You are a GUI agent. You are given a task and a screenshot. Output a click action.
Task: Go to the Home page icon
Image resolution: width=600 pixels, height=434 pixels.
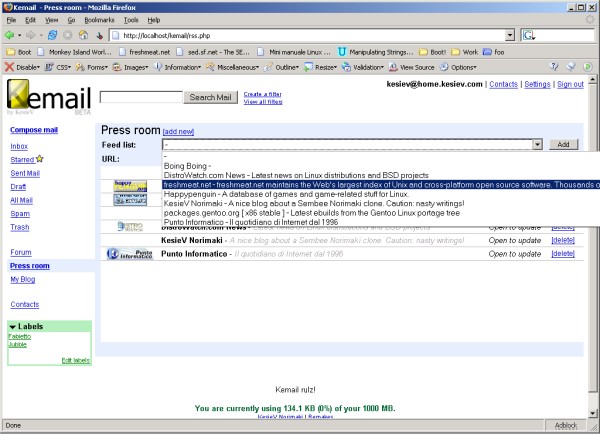[x=83, y=36]
